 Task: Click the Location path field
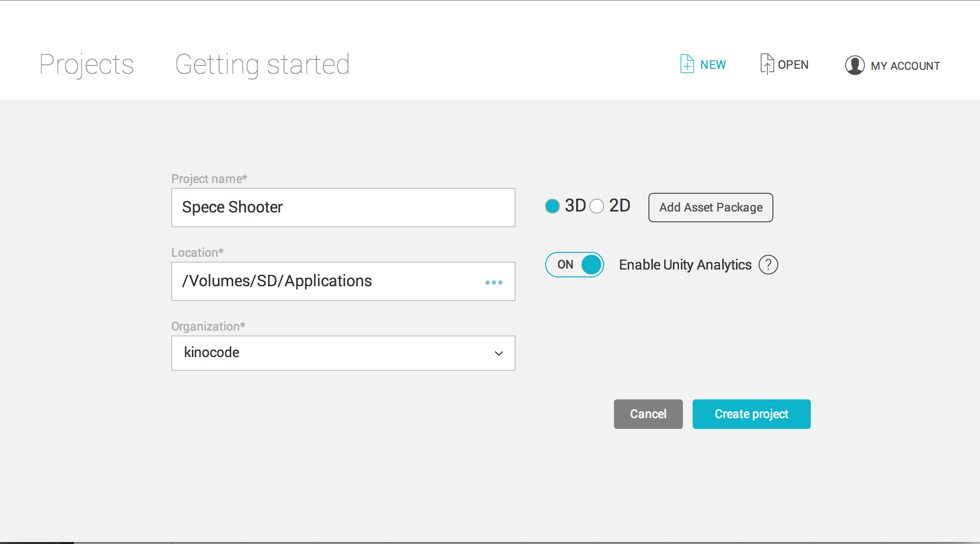coord(325,281)
